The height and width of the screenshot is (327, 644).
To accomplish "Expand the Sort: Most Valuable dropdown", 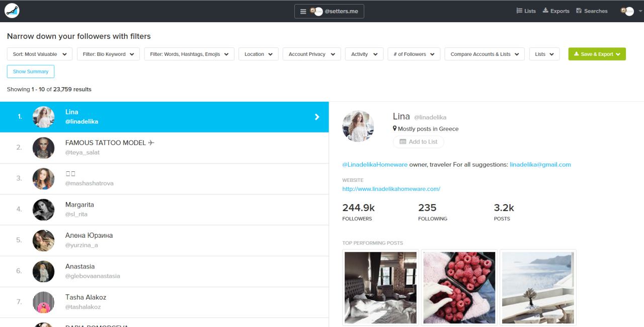I will [x=40, y=54].
